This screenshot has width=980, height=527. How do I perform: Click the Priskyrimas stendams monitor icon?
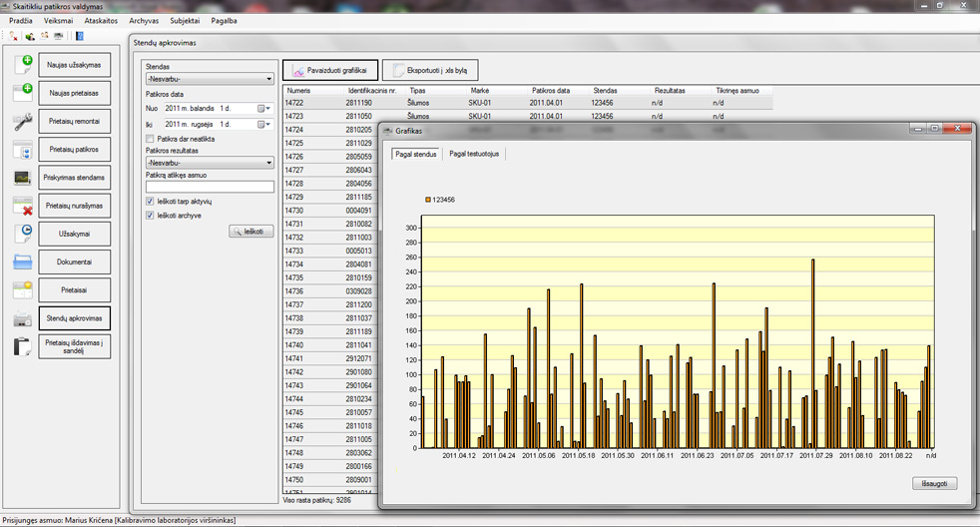(x=22, y=178)
